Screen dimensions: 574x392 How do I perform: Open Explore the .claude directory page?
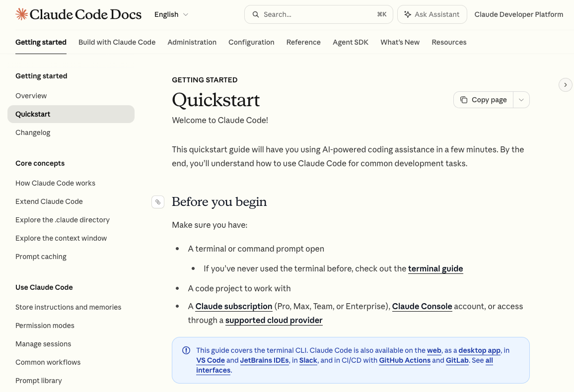click(x=63, y=220)
